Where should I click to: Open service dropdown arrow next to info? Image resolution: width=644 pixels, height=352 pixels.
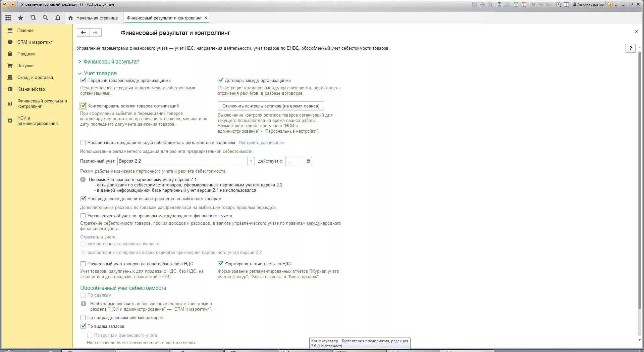[x=616, y=5]
